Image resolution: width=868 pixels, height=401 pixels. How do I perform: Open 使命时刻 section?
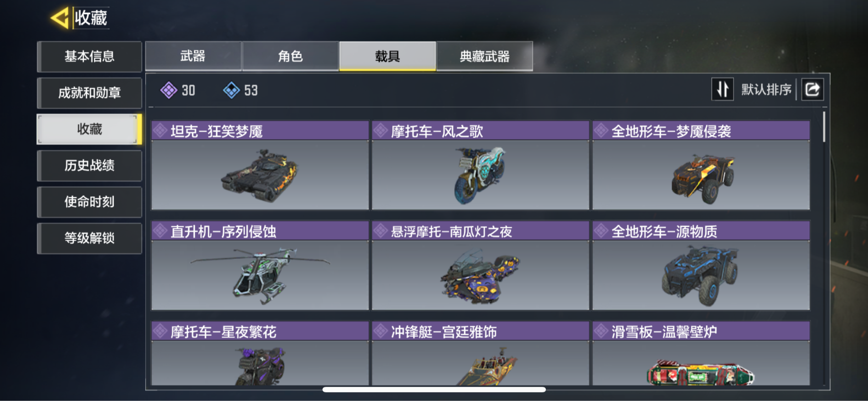click(89, 202)
